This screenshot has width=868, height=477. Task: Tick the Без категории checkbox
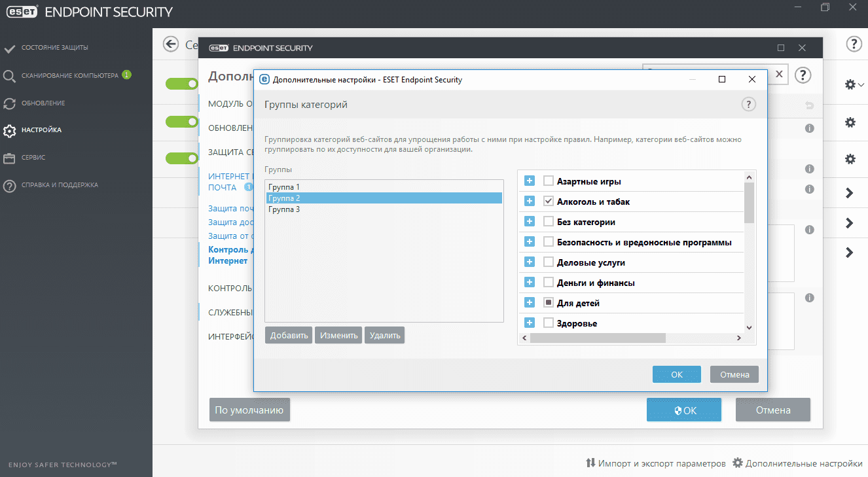point(549,222)
